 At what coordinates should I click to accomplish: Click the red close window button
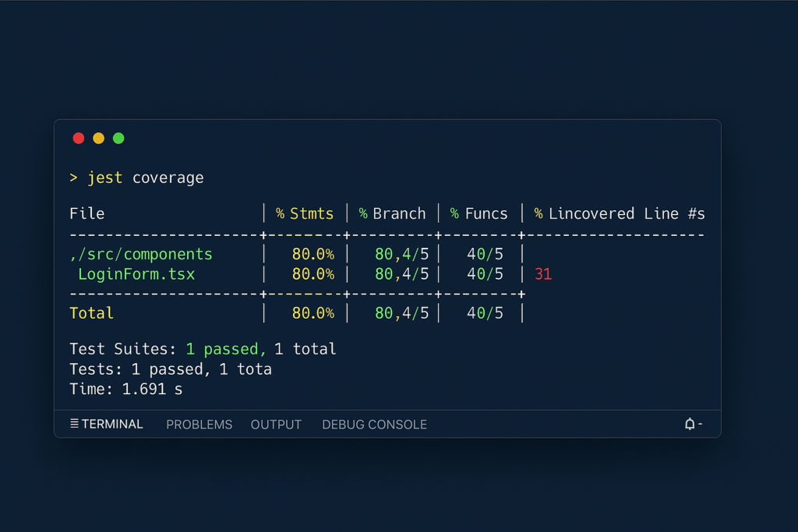pyautogui.click(x=79, y=139)
